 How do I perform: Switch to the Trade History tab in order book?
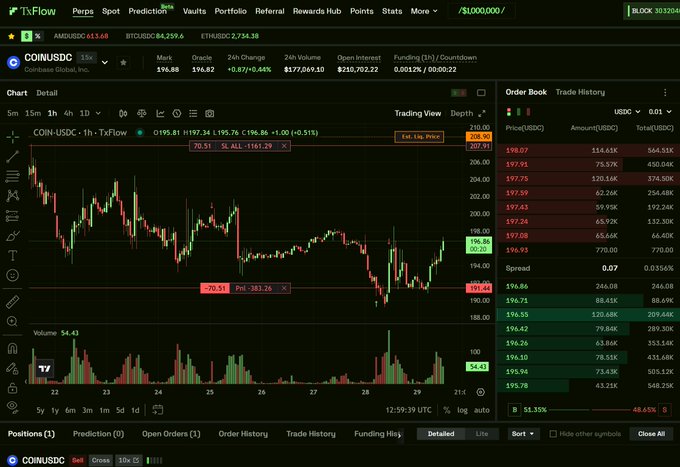580,92
